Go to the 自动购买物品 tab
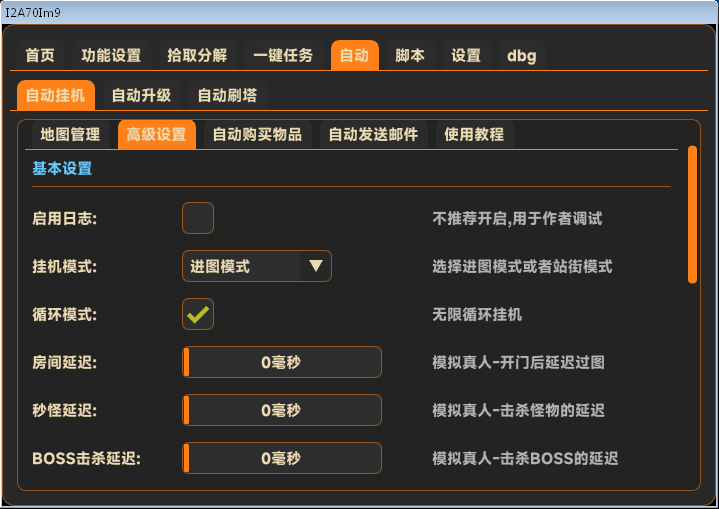Viewport: 719px width, 509px height. click(x=257, y=134)
